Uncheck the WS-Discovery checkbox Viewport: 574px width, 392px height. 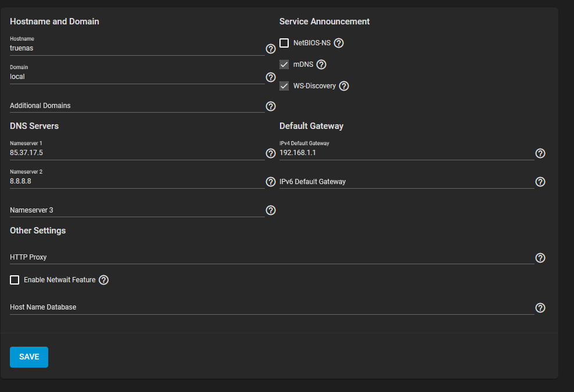[284, 86]
